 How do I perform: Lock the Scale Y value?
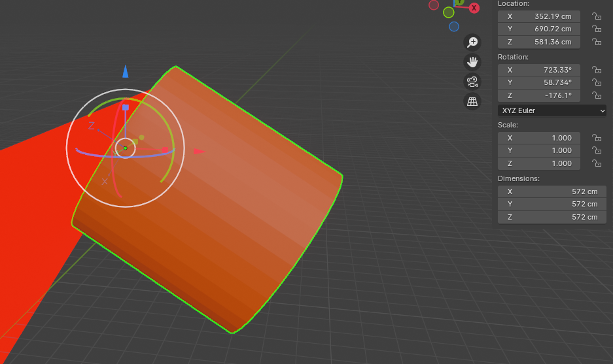pyautogui.click(x=597, y=150)
